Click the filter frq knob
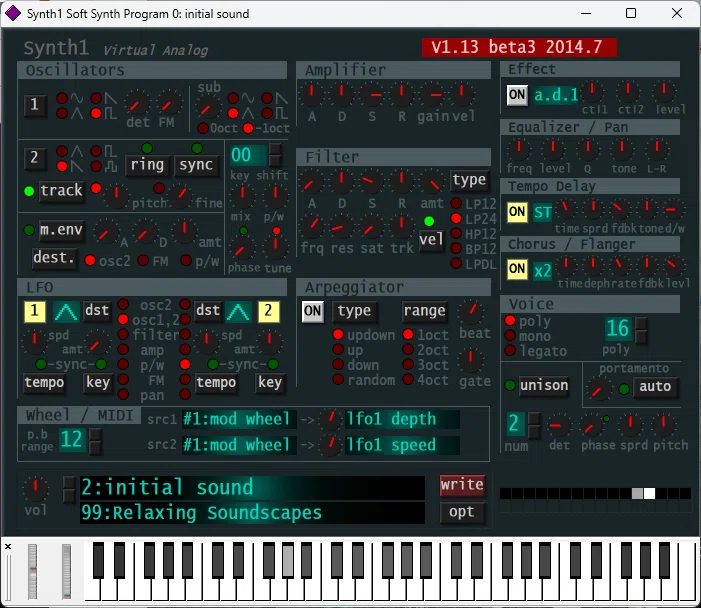The image size is (701, 608). [x=312, y=226]
